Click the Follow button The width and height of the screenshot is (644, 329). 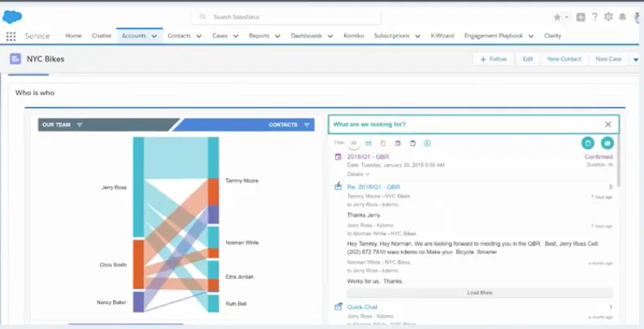click(493, 59)
